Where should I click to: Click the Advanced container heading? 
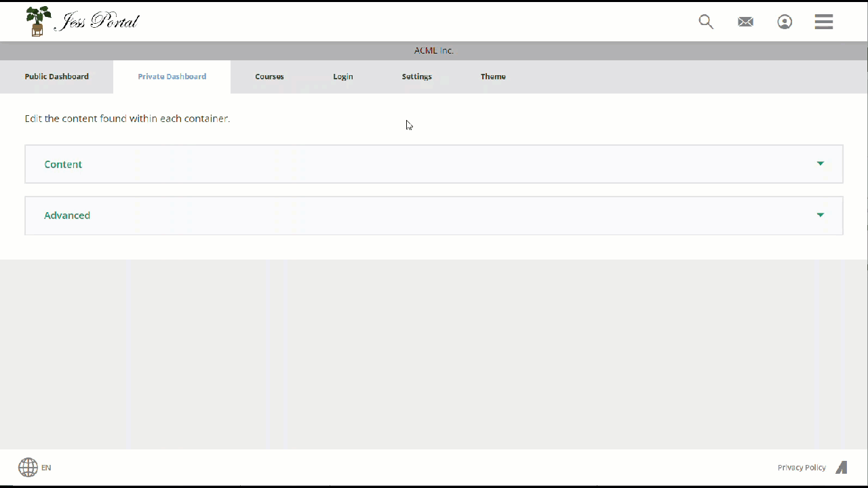[x=67, y=216]
